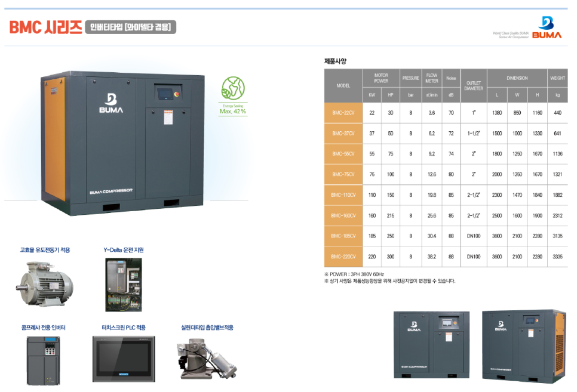Click the OUTLET DIAMETER column header
This screenshot has width=577, height=392.
[x=474, y=86]
